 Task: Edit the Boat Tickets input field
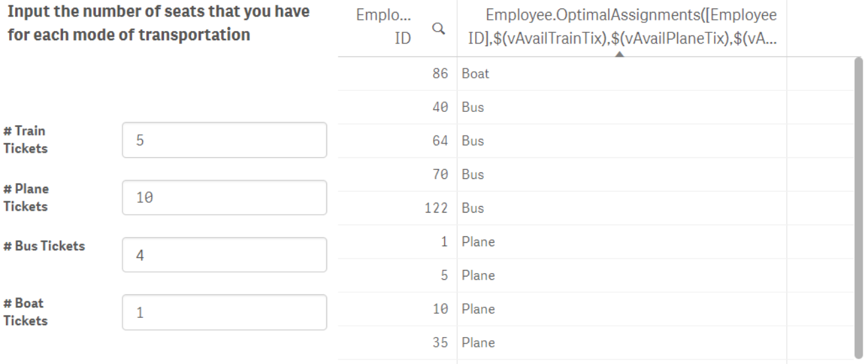pos(224,312)
